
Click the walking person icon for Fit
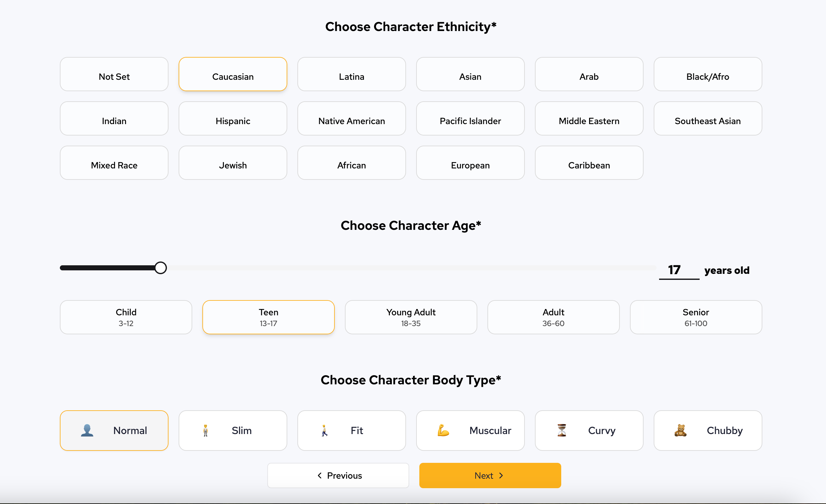click(x=324, y=430)
